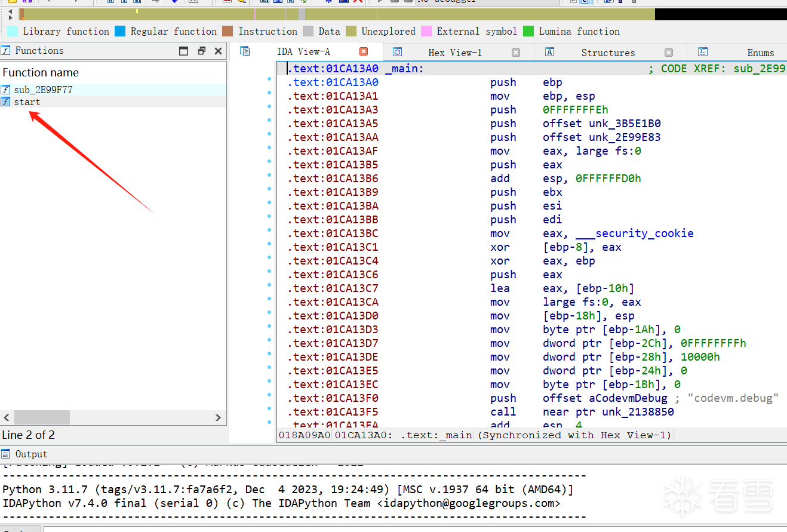Select the start function in Functions list

[x=27, y=102]
